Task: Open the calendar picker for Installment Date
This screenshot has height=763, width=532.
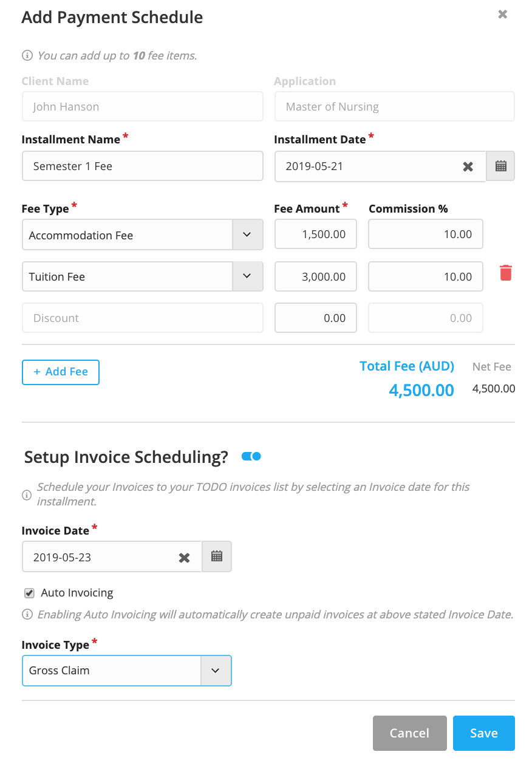Action: pyautogui.click(x=500, y=166)
